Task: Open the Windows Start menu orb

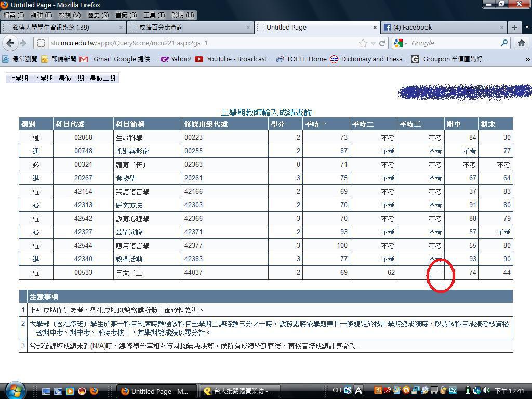Action: coord(14,390)
